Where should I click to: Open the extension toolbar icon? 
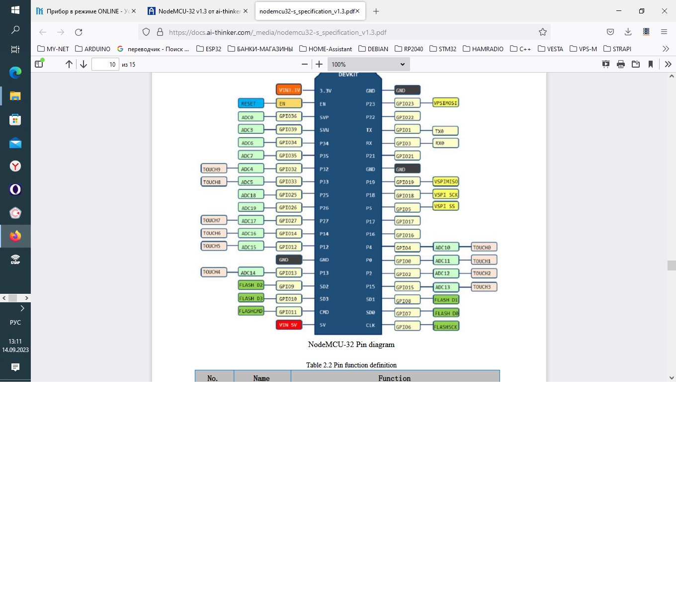(646, 32)
